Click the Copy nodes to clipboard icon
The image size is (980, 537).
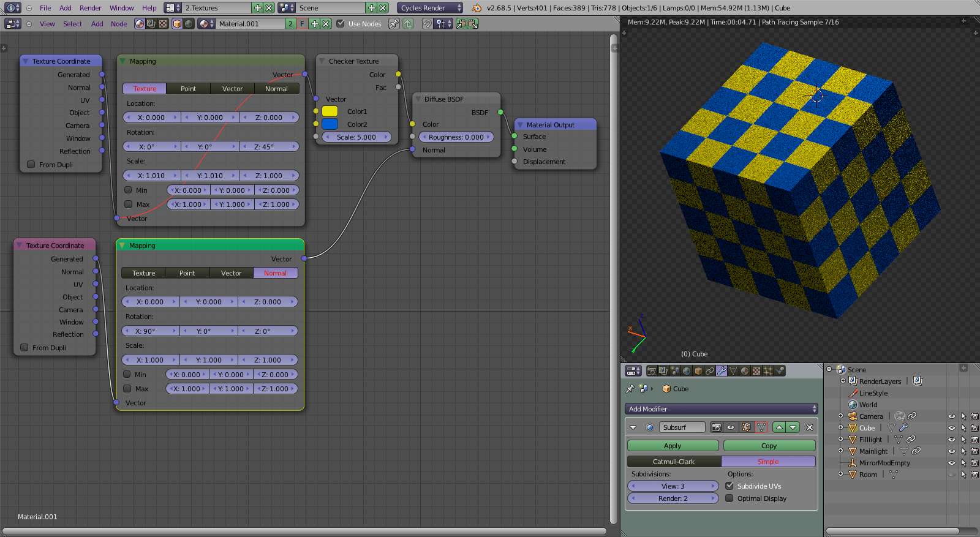(x=461, y=24)
